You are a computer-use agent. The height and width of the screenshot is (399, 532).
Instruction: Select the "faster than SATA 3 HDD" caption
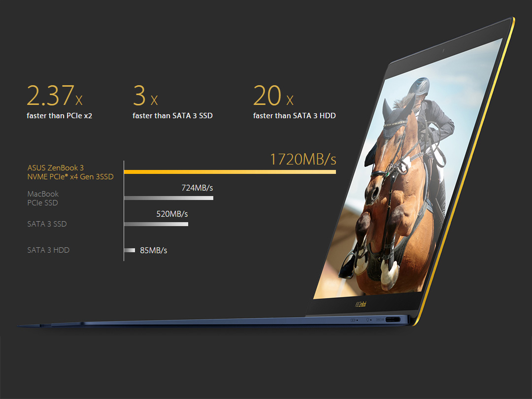294,116
